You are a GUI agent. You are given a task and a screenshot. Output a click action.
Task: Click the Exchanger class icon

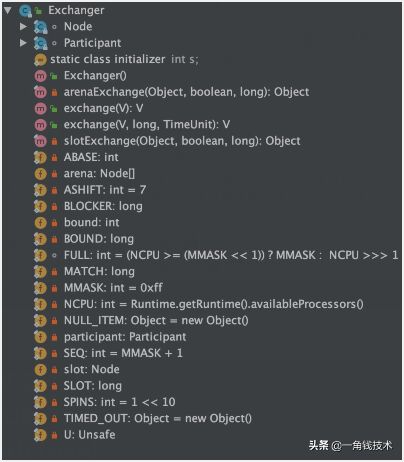pos(25,11)
